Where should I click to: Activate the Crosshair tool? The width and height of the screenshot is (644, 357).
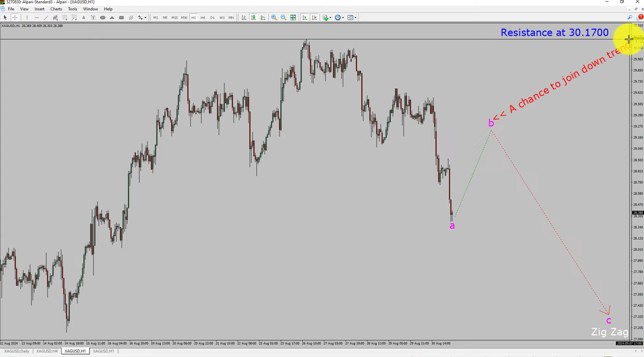click(15, 18)
